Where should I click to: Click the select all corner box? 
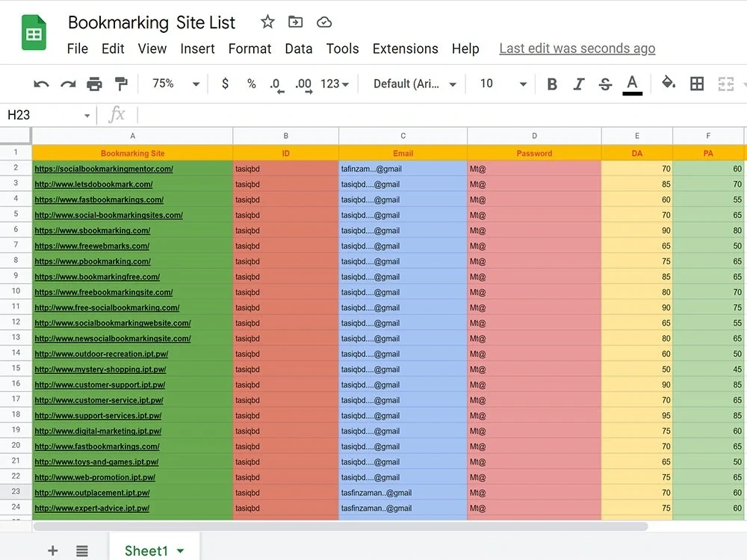16,136
